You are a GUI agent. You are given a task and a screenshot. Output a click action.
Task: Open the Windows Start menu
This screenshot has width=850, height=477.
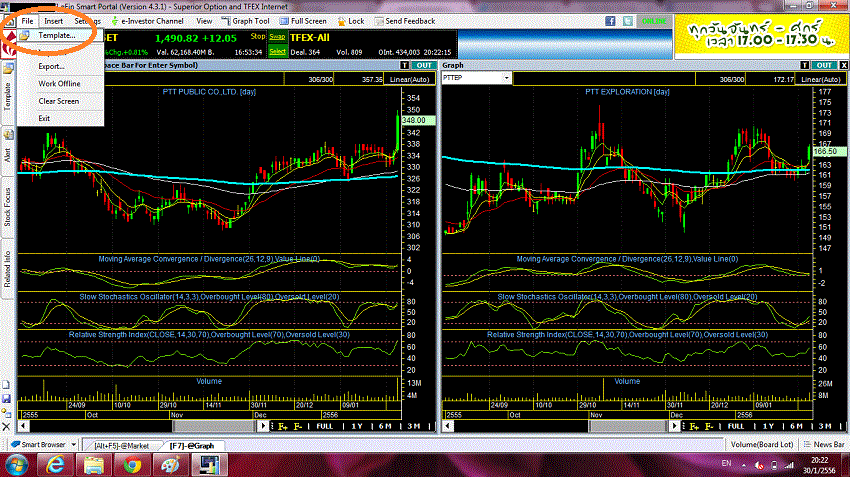(x=16, y=465)
